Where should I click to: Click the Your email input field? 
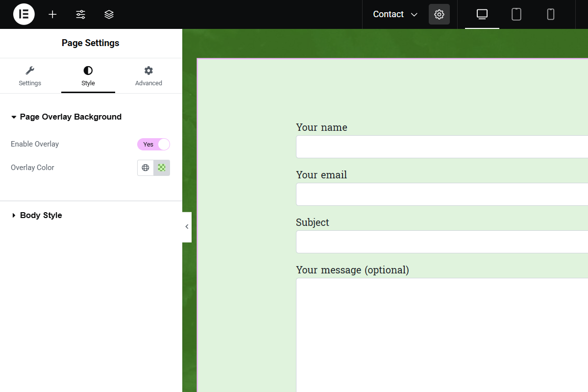pos(441,194)
